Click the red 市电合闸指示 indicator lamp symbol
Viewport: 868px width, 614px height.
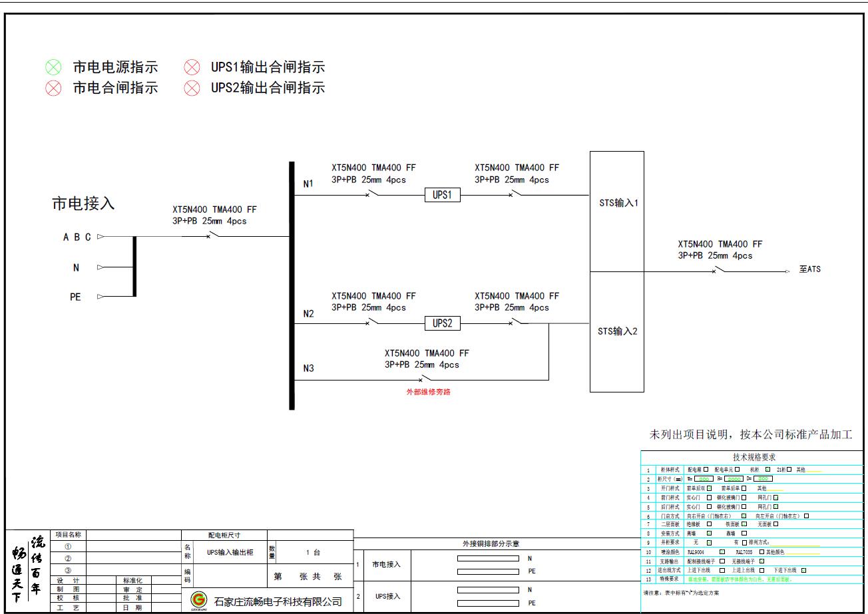click(53, 88)
